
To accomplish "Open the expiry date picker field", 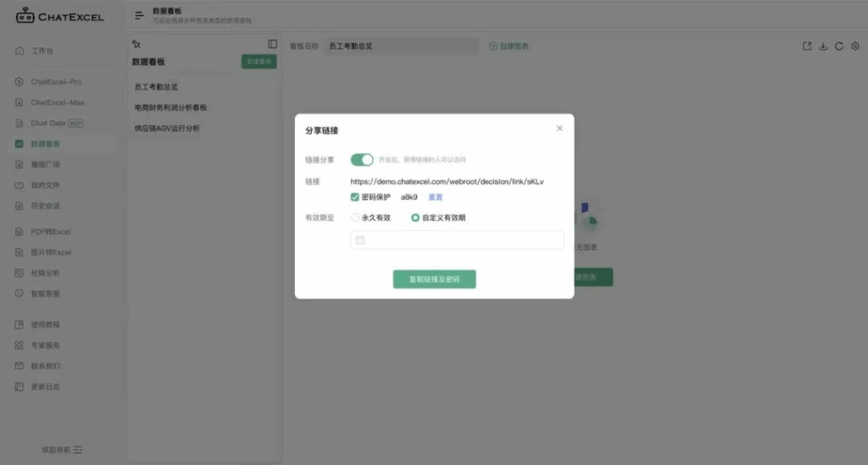I will coord(457,240).
